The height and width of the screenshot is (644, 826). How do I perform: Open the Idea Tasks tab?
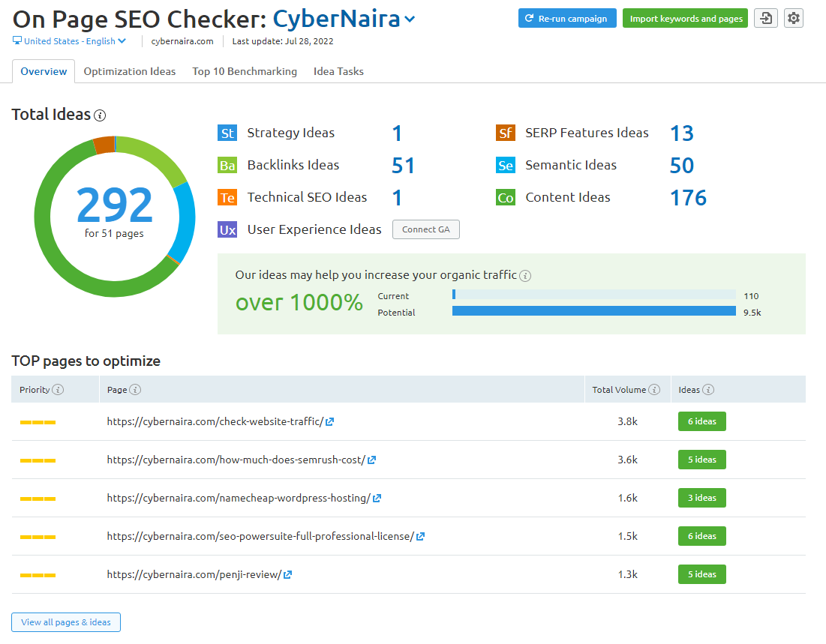coord(338,71)
